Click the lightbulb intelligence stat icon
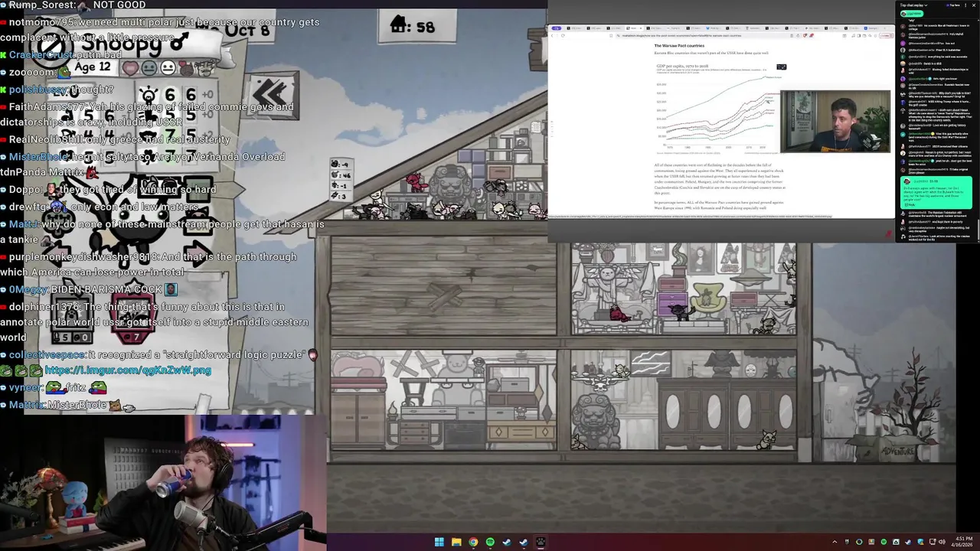This screenshot has width=980, height=551. [x=149, y=96]
